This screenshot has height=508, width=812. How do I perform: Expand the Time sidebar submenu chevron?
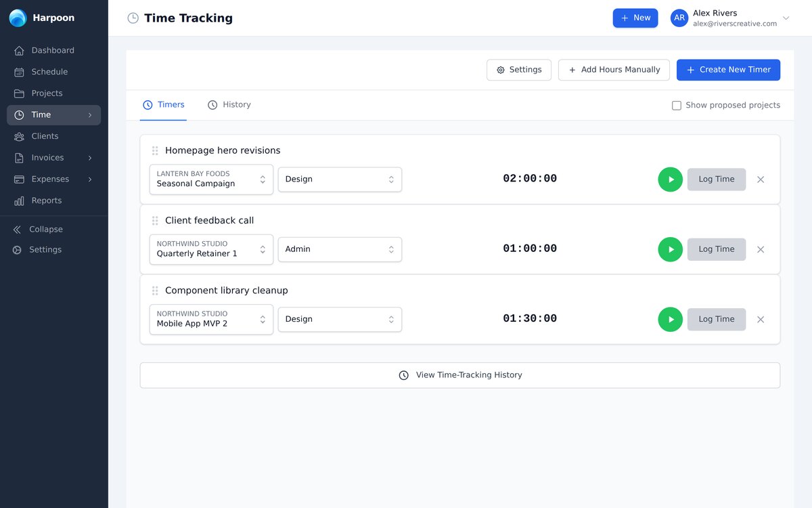(x=90, y=115)
